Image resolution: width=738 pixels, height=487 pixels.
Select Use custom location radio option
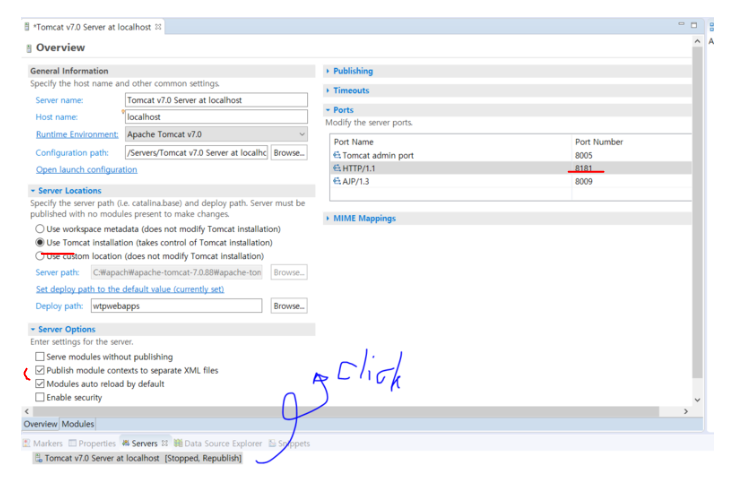tap(40, 256)
